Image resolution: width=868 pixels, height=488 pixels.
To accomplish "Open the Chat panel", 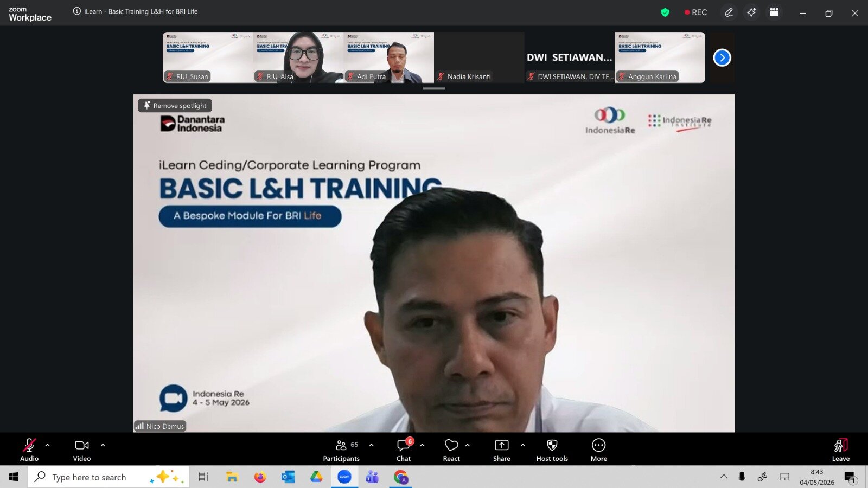I will click(404, 450).
